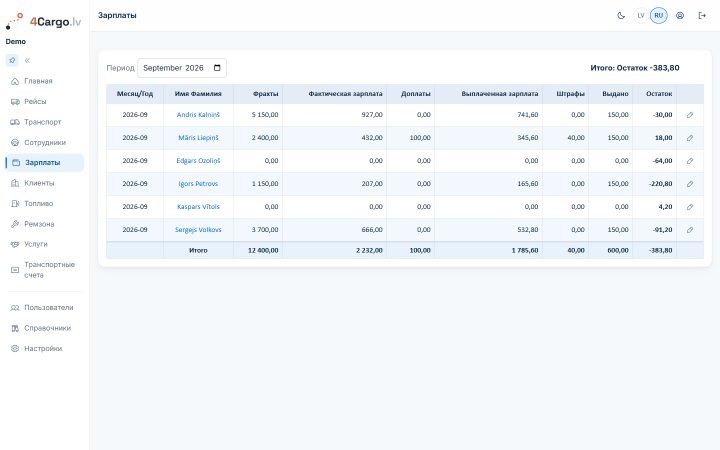
Task: Edit Andris Kalniņš salary row
Action: [690, 115]
